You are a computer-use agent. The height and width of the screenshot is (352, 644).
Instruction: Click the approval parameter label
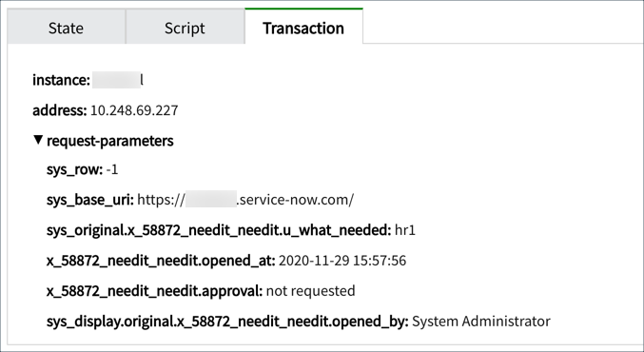(154, 291)
